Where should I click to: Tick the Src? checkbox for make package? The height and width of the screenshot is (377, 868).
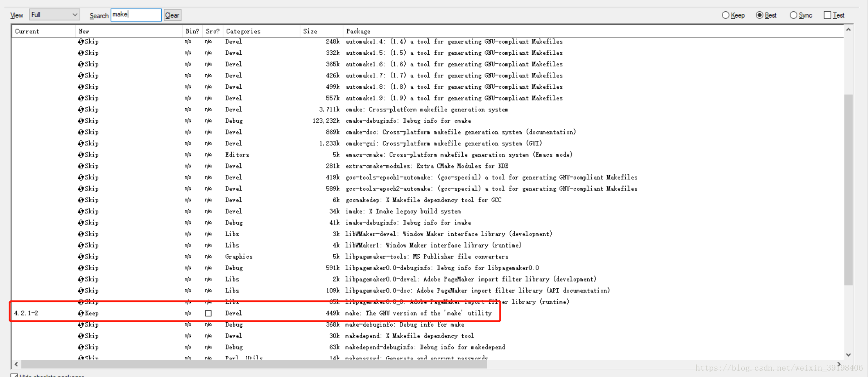tap(208, 313)
